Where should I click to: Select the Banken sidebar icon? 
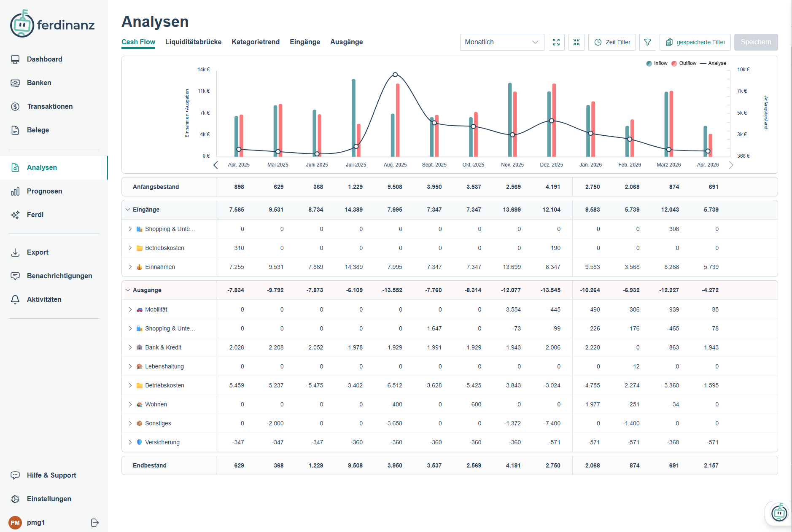click(16, 83)
